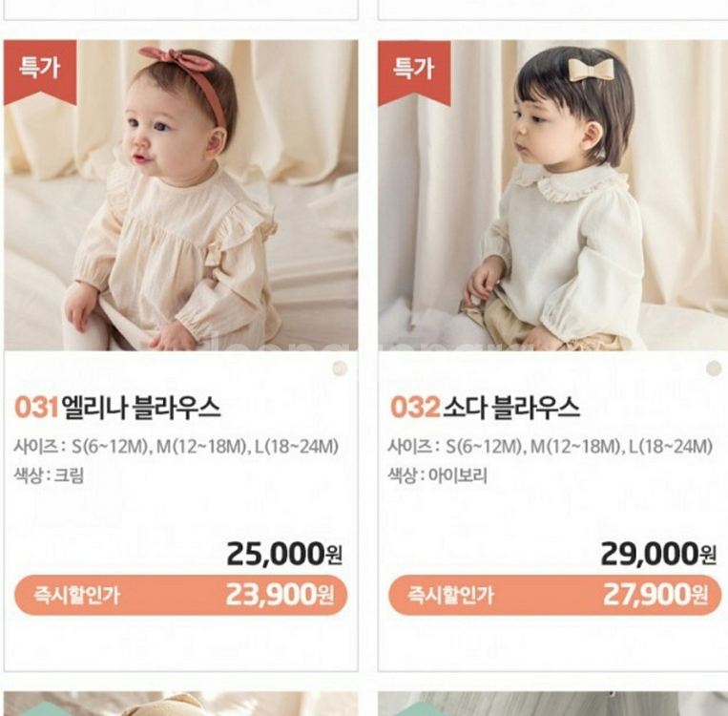This screenshot has width=728, height=716.
Task: Click the 특가 ribbon badge on product 031
Action: [x=40, y=72]
